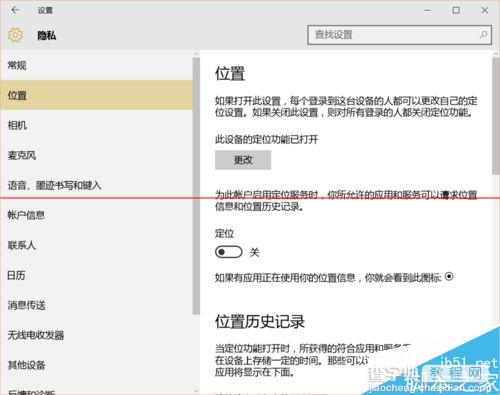500x395 pixels.
Task: Select 无线电收发器 category
Action: (x=96, y=335)
